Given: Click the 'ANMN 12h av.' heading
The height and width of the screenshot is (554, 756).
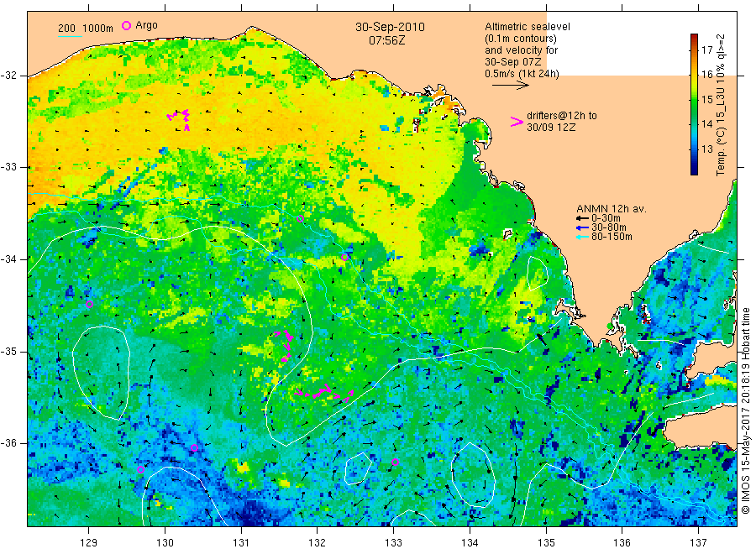Looking at the screenshot, I should 612,209.
